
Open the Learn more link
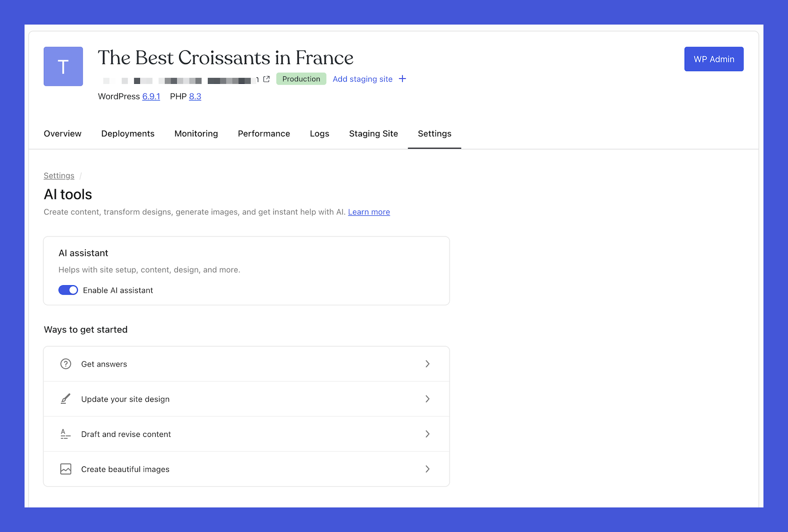[x=368, y=212]
